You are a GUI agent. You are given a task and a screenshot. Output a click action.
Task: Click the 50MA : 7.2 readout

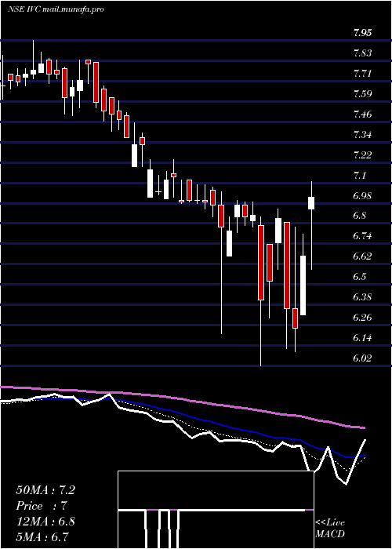(x=45, y=490)
